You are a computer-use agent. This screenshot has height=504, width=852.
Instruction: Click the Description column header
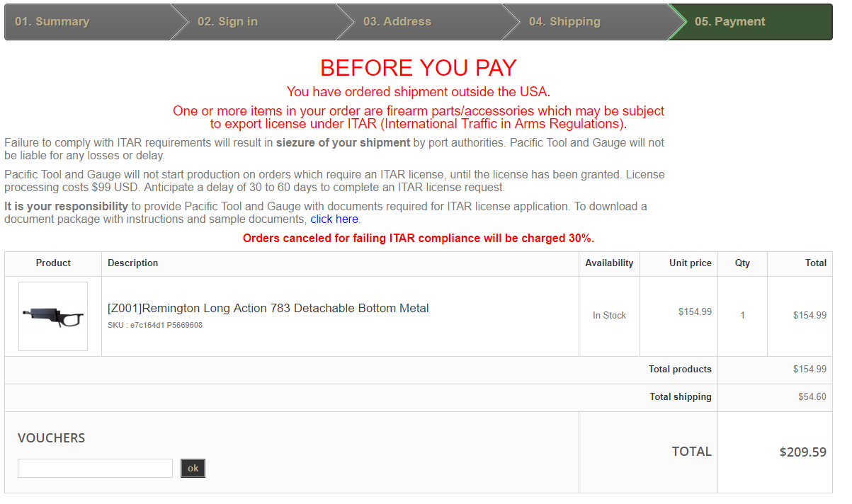pos(133,263)
